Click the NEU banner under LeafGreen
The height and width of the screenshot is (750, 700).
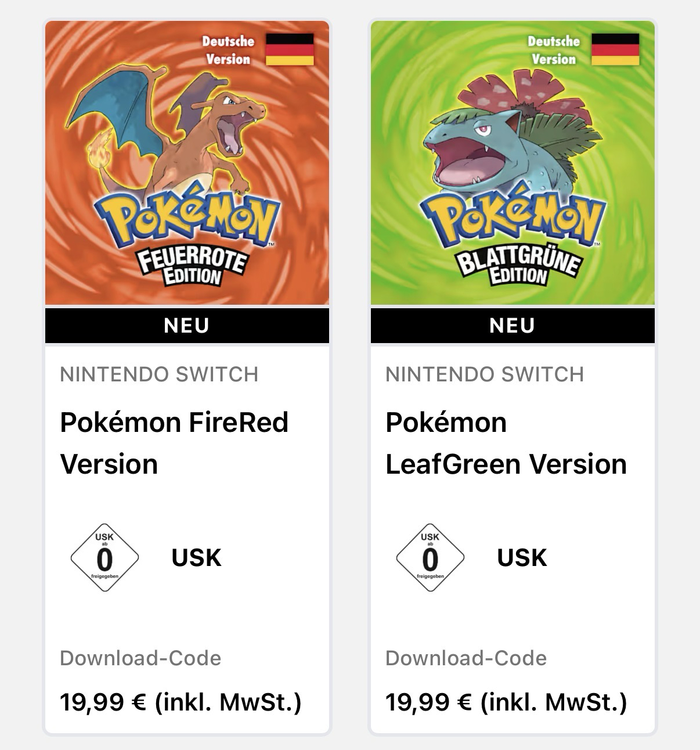[x=513, y=326]
